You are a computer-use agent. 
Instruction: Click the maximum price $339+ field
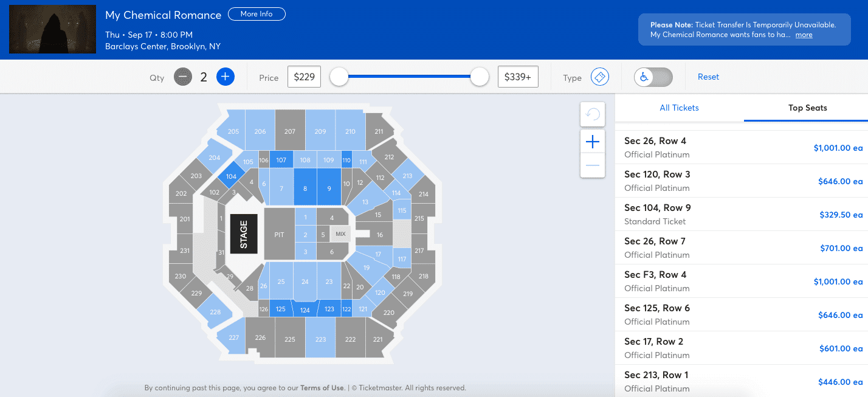518,77
